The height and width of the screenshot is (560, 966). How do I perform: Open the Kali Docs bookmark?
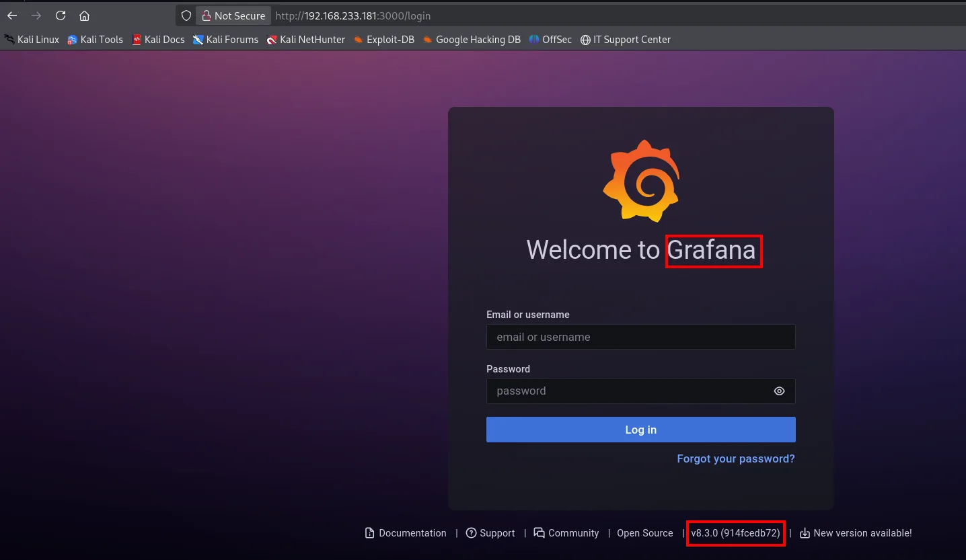pos(158,40)
